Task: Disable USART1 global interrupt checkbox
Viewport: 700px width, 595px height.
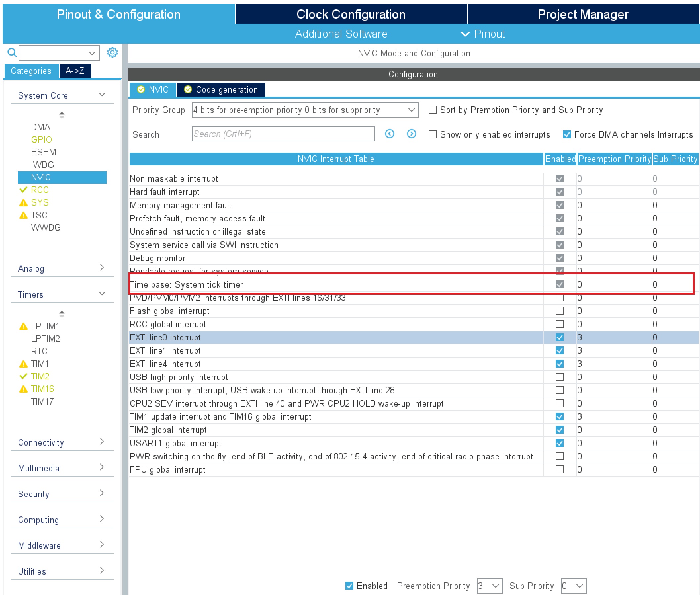Action: (559, 443)
